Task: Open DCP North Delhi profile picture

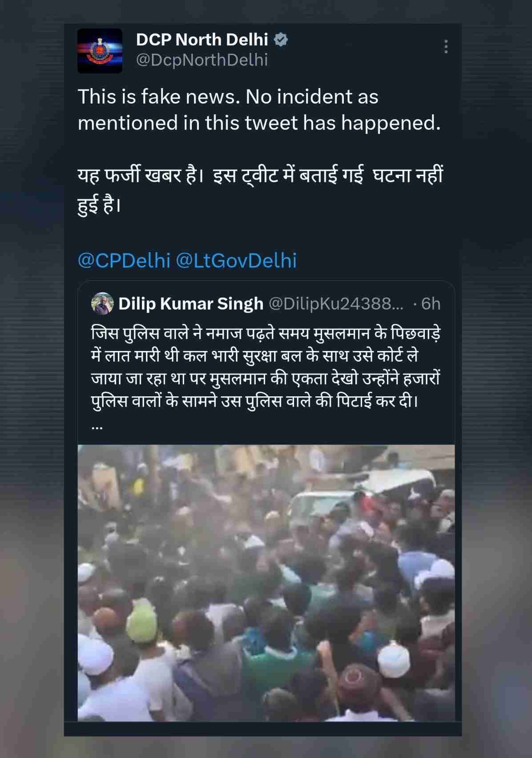Action: (100, 51)
